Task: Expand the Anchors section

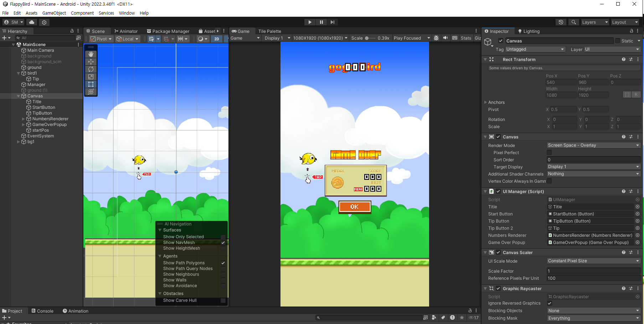Action: (x=485, y=102)
